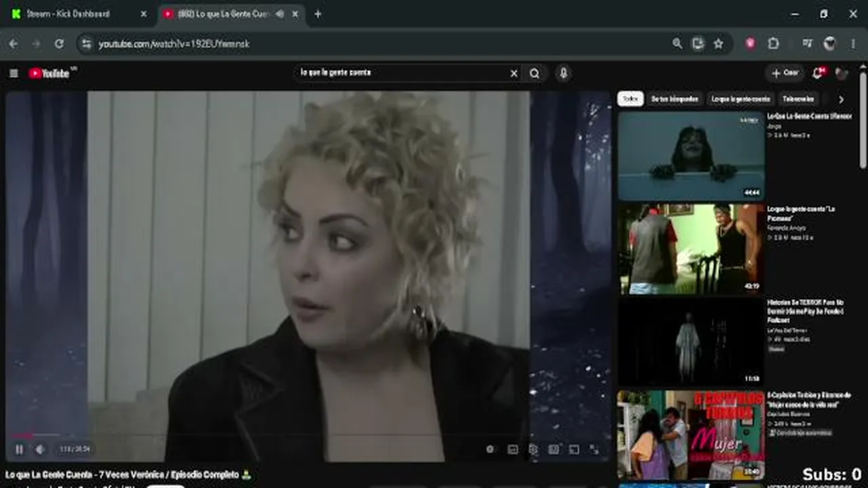This screenshot has width=868, height=488.
Task: Clear the YouTube search box text
Action: [x=514, y=73]
